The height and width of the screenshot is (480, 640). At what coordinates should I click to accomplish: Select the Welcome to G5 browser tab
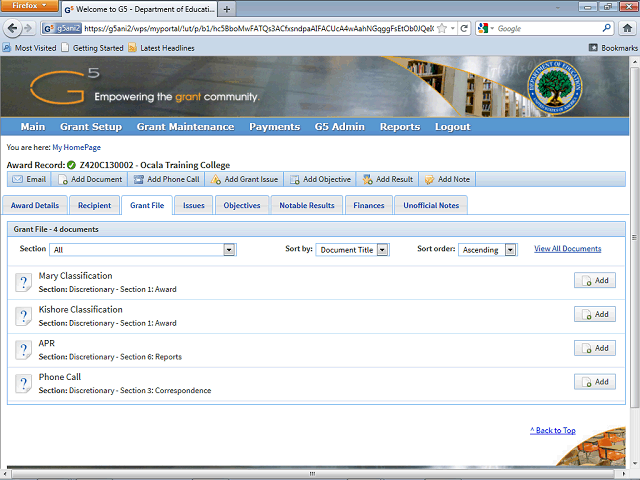139,9
